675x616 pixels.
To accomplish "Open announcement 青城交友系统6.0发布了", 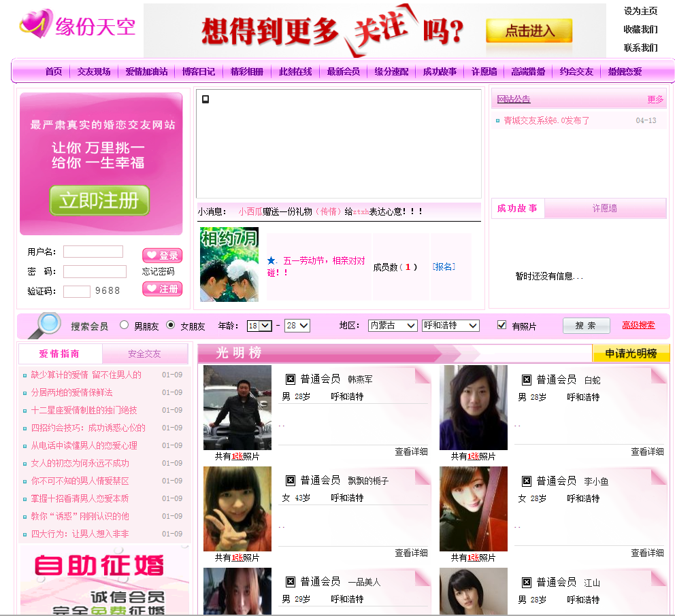I will point(546,120).
